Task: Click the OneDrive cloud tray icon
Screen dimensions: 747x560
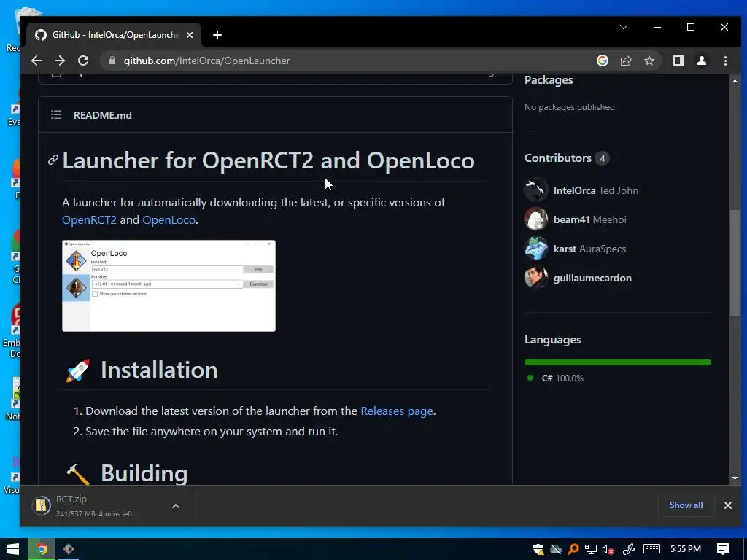Action: (x=556, y=550)
